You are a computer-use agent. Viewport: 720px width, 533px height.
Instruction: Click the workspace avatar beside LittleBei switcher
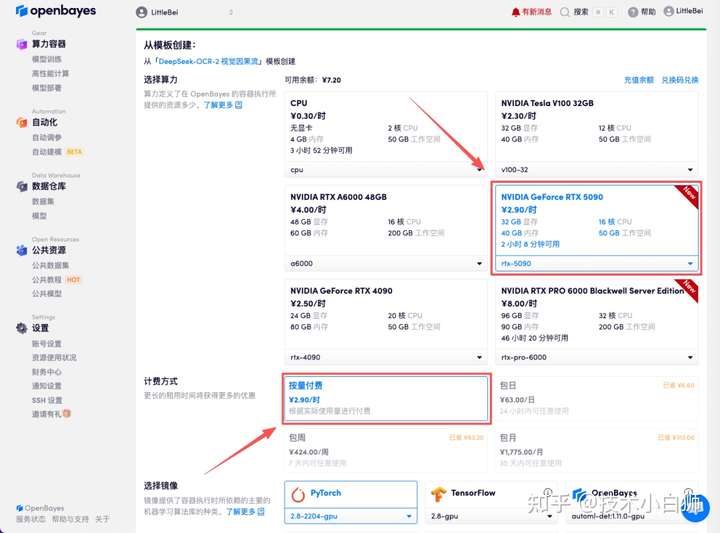click(x=141, y=12)
